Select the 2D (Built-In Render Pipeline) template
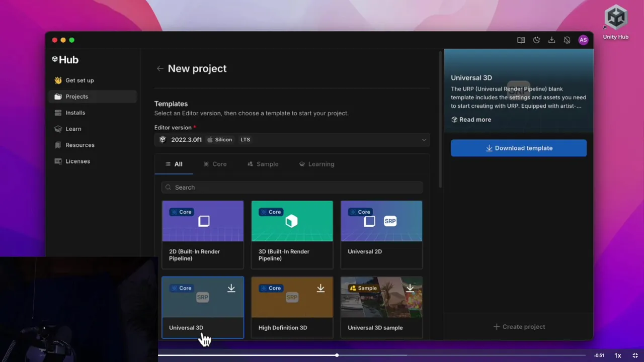 [203, 235]
